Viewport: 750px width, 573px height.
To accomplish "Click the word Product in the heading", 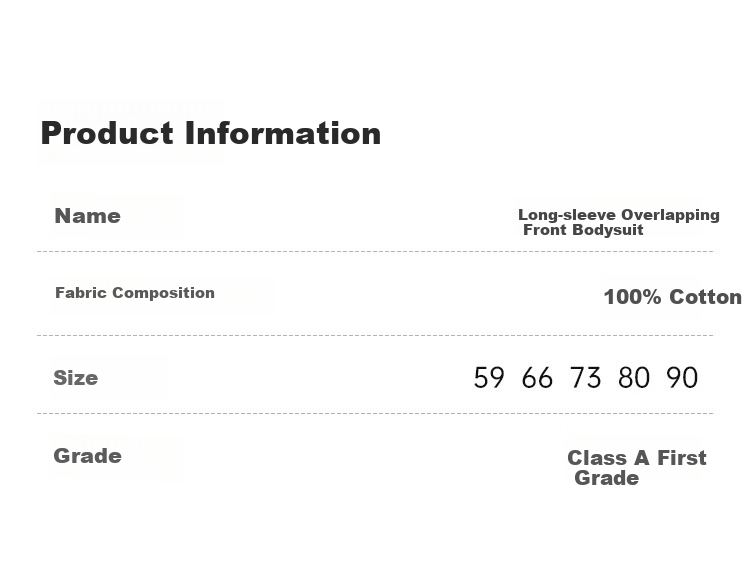I will (107, 133).
